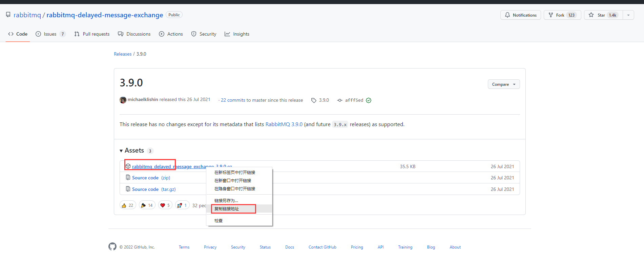
Task: Open the Docs footer link
Action: pos(290,247)
